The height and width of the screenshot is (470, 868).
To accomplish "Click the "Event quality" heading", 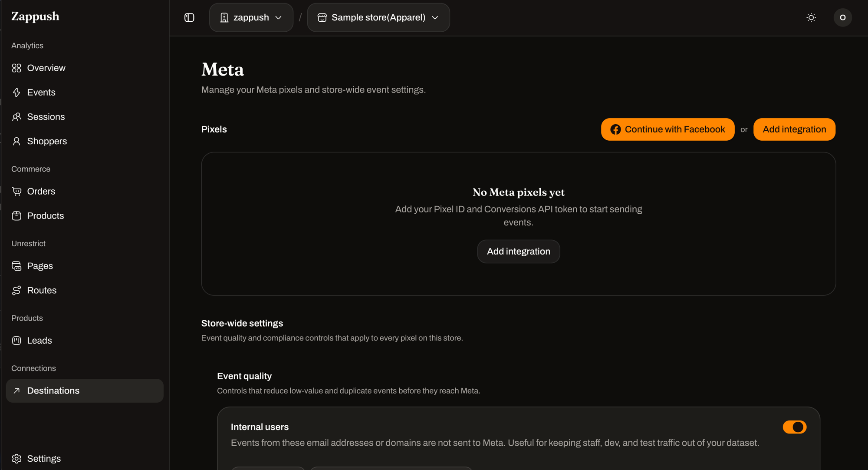I will coord(244,376).
